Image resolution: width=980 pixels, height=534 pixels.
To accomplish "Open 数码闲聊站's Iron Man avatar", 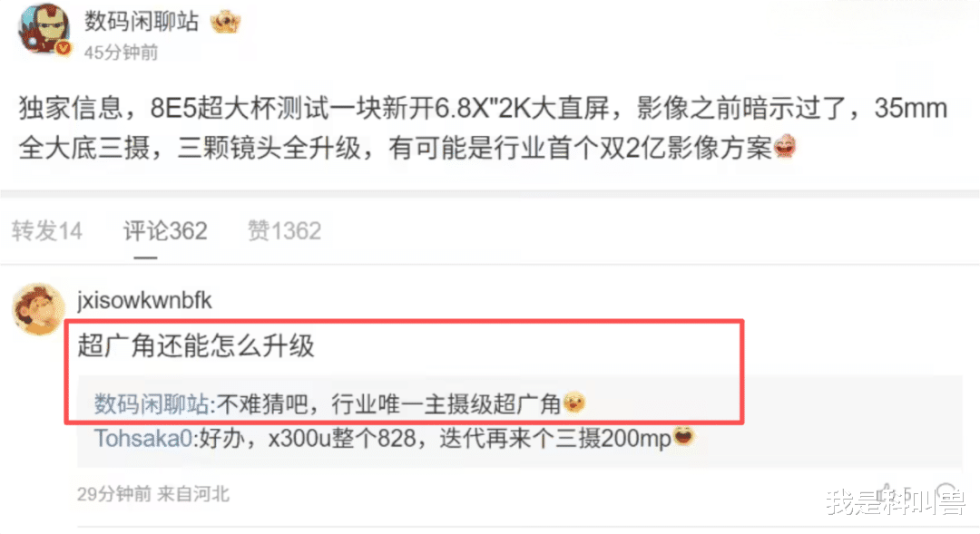I will pyautogui.click(x=43, y=28).
